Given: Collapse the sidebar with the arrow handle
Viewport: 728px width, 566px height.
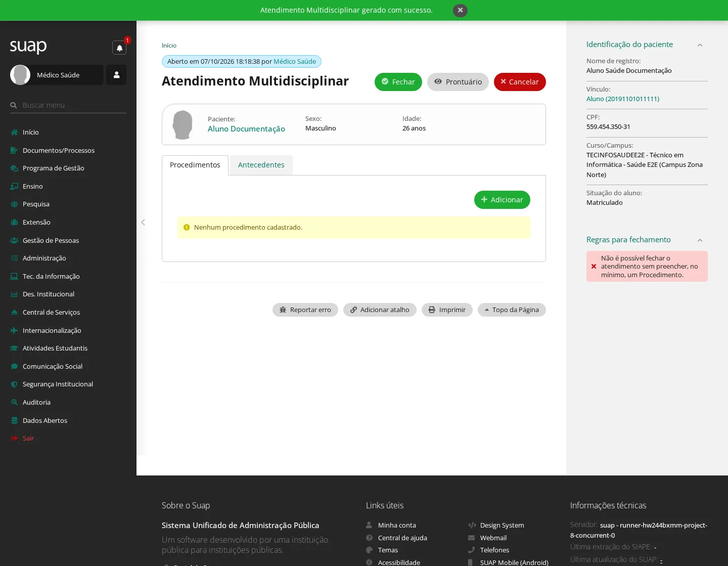Looking at the screenshot, I should point(143,222).
